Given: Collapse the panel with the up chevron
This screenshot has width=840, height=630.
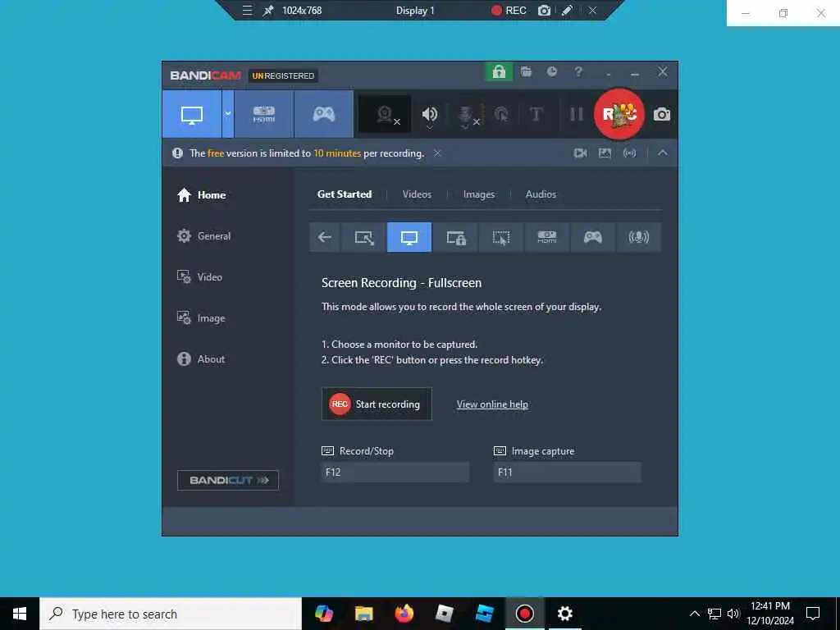Looking at the screenshot, I should [x=663, y=153].
